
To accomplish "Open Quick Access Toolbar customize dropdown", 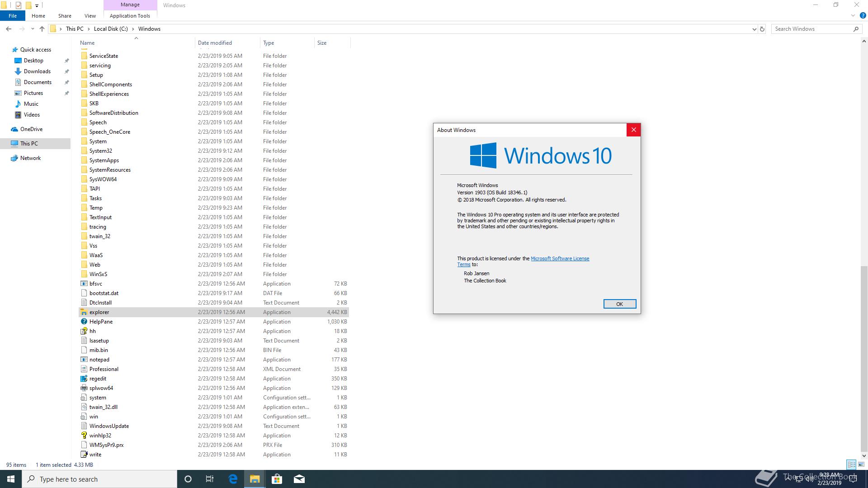I will click(37, 5).
